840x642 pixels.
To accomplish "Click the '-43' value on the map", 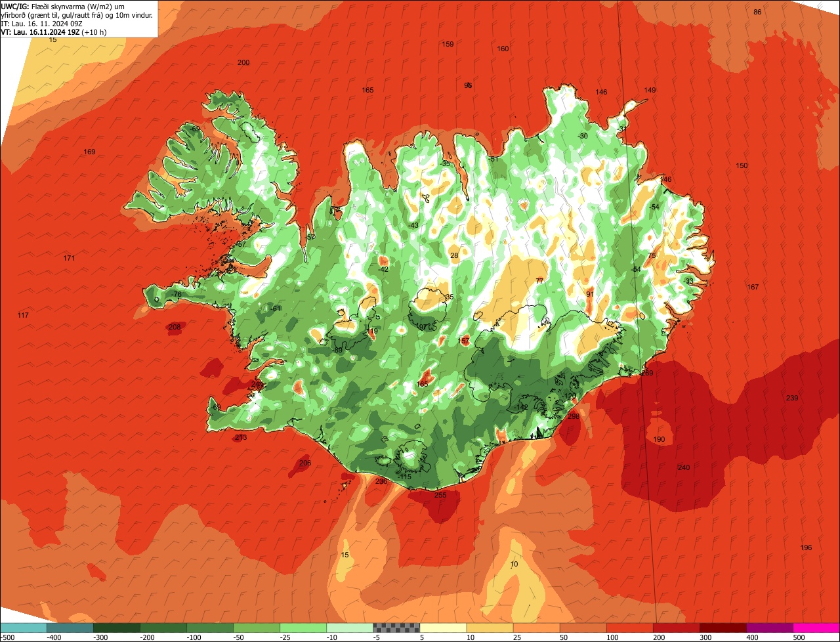I will [x=413, y=226].
